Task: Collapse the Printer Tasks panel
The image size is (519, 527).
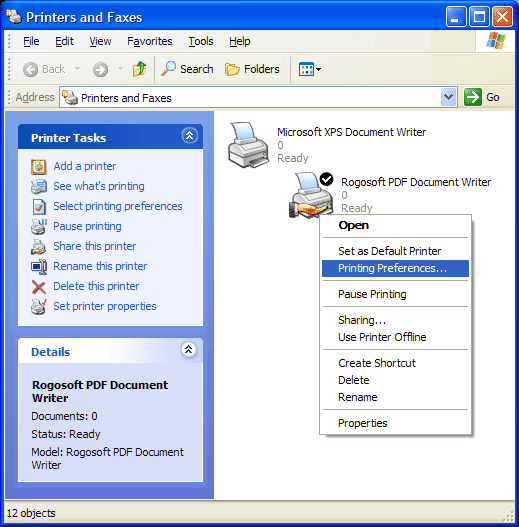Action: tap(190, 136)
